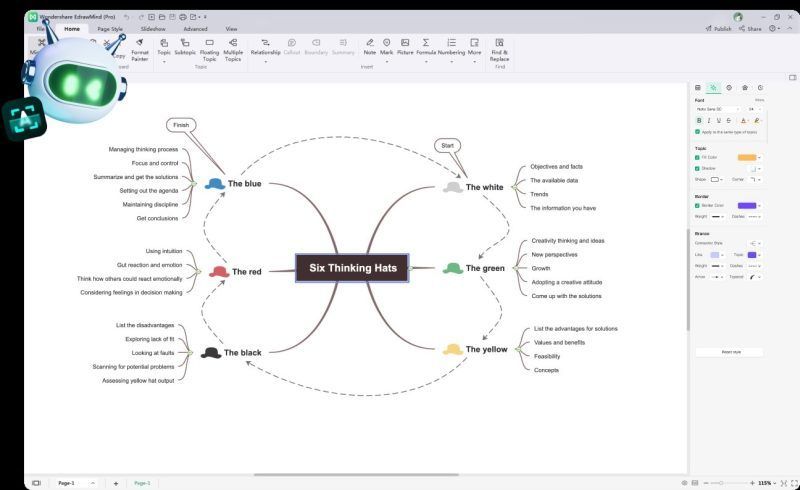800x490 pixels.
Task: Click the Feasibility subtopic text
Action: [547, 356]
